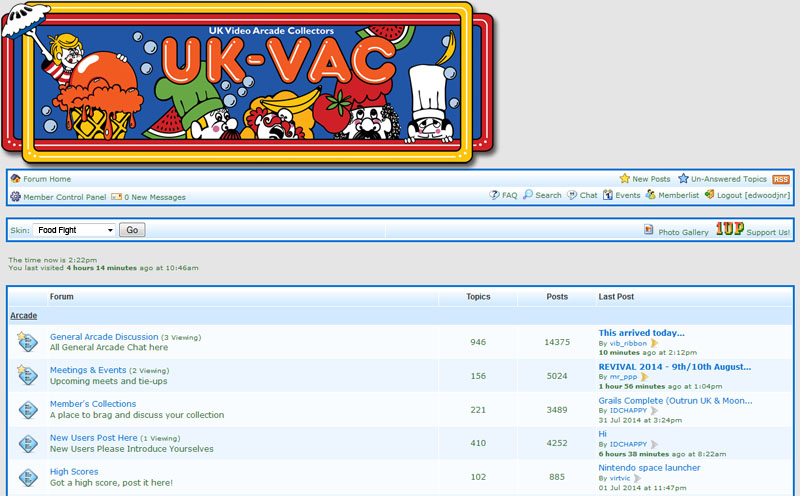Open 'Nintendo space launcher' topic
The image size is (800, 496).
(649, 467)
